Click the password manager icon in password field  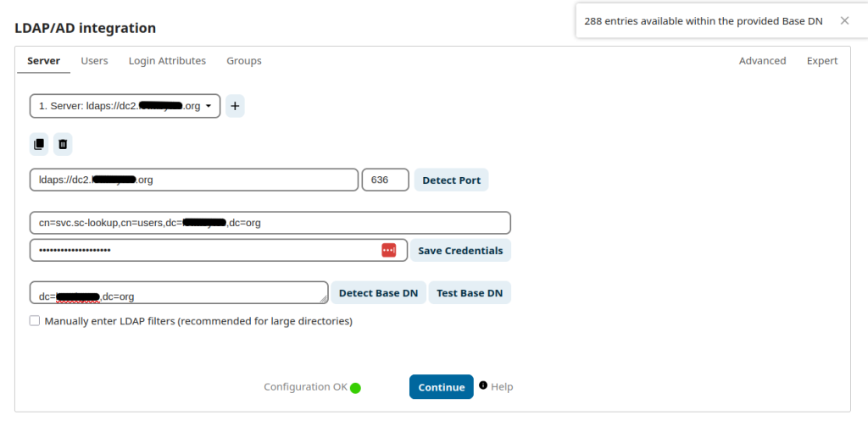(388, 250)
